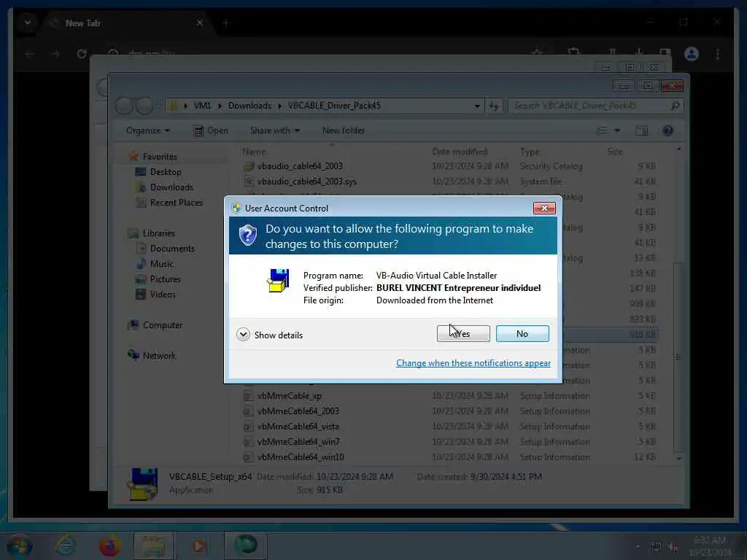Sort by Date modified column header
The height and width of the screenshot is (560, 747).
[460, 152]
